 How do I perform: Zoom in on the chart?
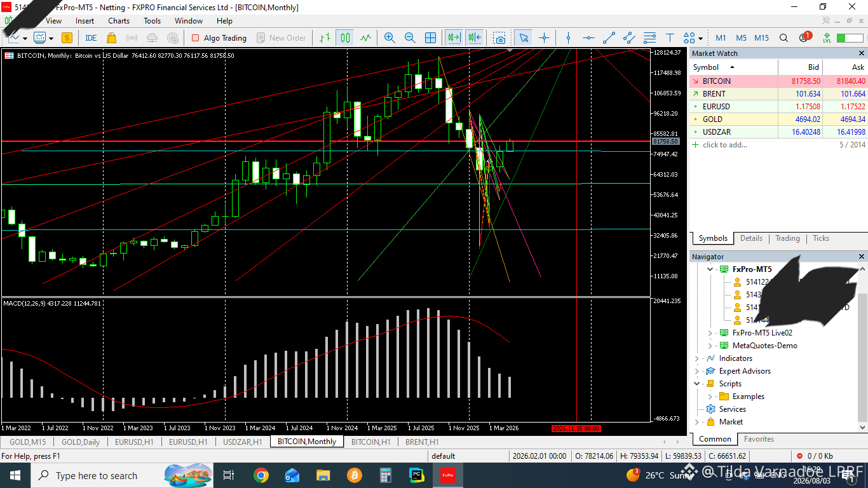[x=390, y=38]
